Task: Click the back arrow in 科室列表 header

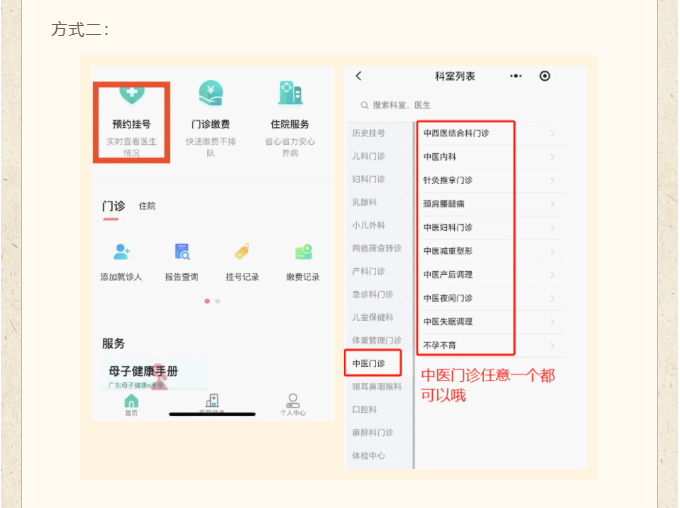Action: 359,76
